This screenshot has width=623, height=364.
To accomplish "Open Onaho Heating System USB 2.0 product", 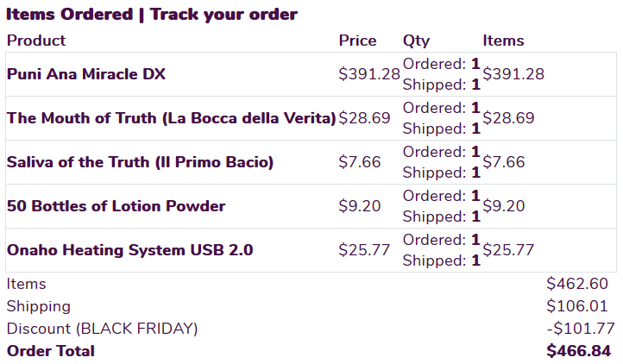I will 130,250.
